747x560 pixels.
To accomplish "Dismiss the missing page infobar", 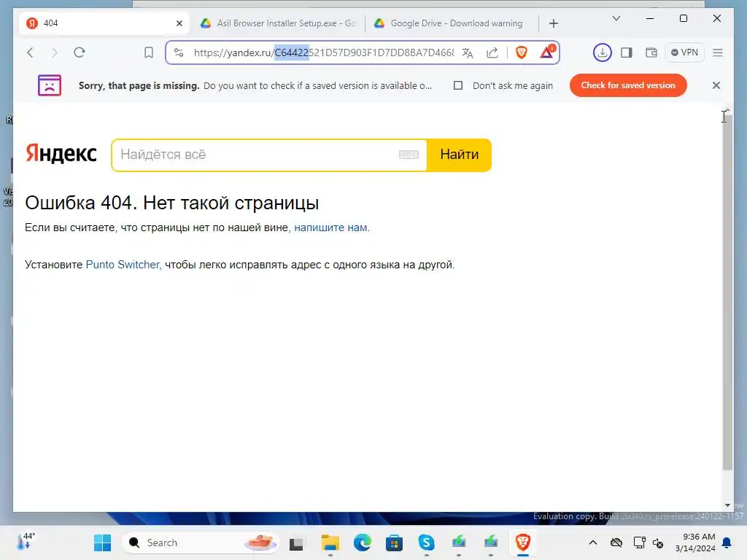I will click(716, 85).
